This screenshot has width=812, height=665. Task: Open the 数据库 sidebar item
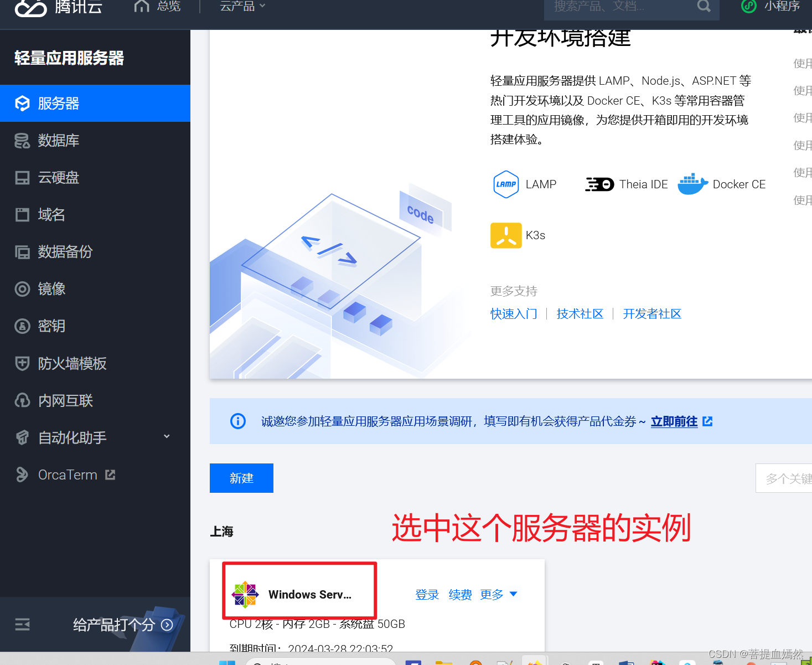pyautogui.click(x=95, y=141)
